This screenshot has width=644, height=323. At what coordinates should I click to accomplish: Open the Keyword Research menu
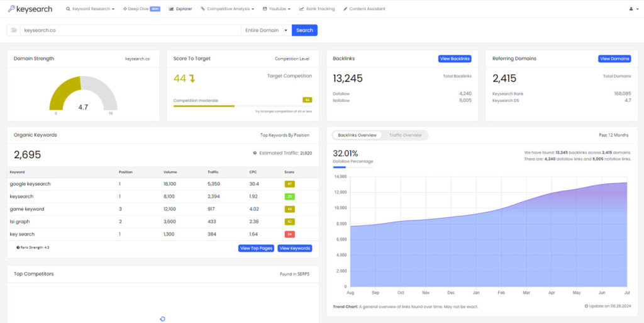point(90,9)
